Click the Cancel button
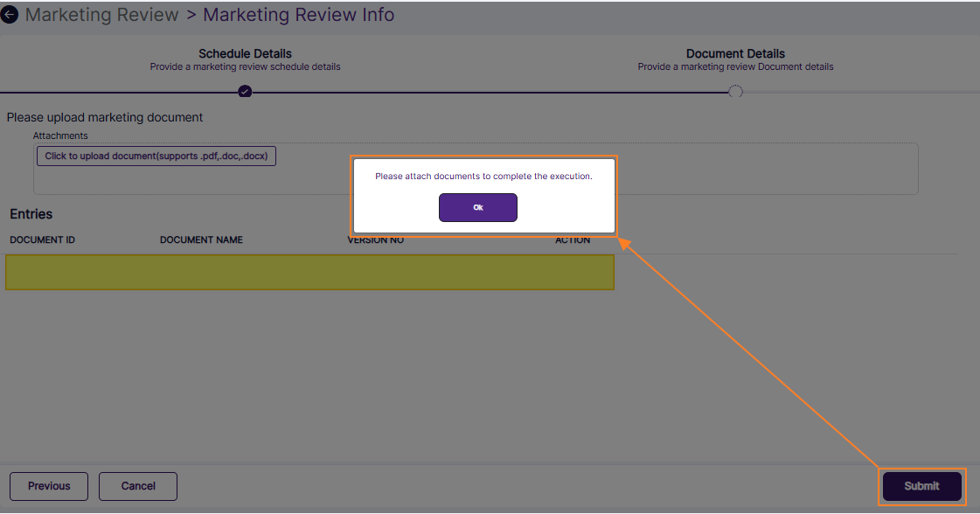The width and height of the screenshot is (980, 514). (137, 486)
